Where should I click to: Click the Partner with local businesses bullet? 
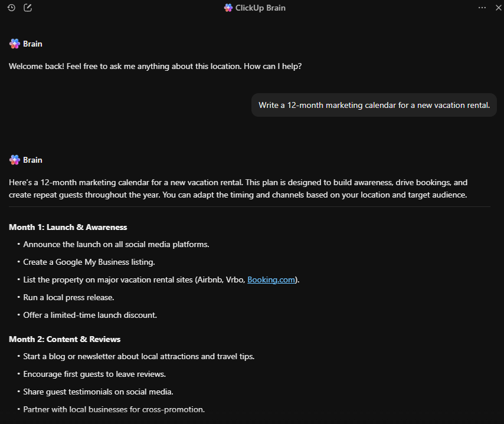click(x=114, y=409)
